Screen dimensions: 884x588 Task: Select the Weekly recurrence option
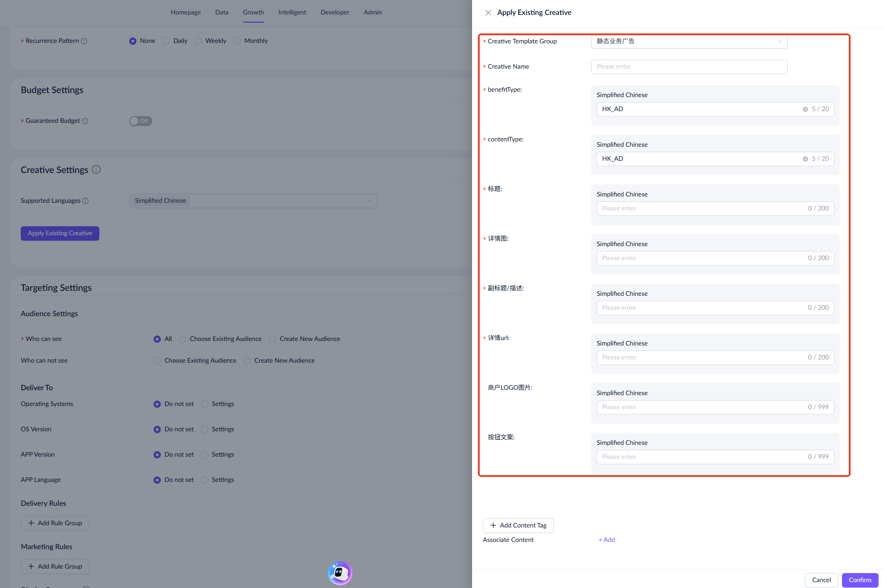(x=198, y=41)
